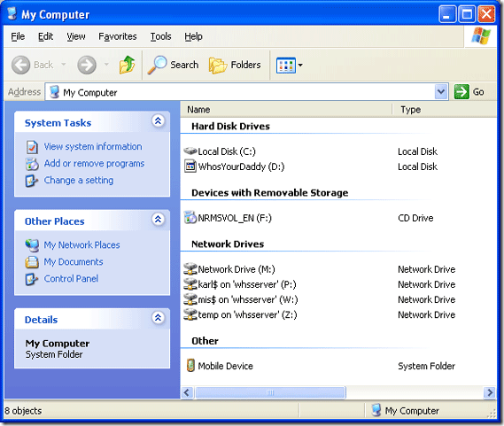Click the Windows flag logo
Image resolution: width=504 pixels, height=426 pixels.
[x=481, y=36]
